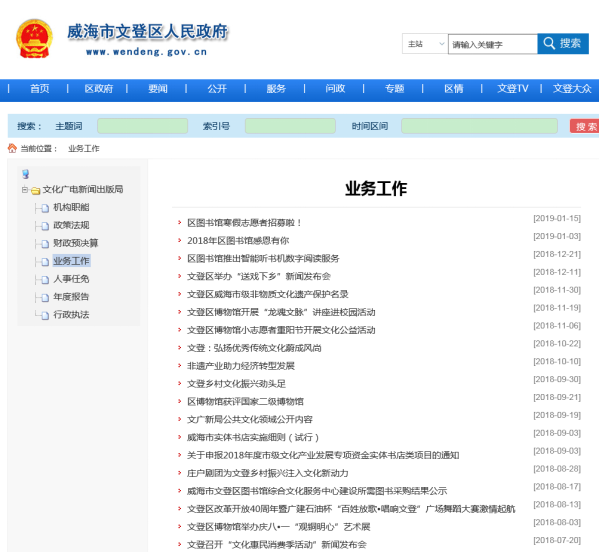
Task: Click the home icon beside 当前位置
Action: point(12,148)
